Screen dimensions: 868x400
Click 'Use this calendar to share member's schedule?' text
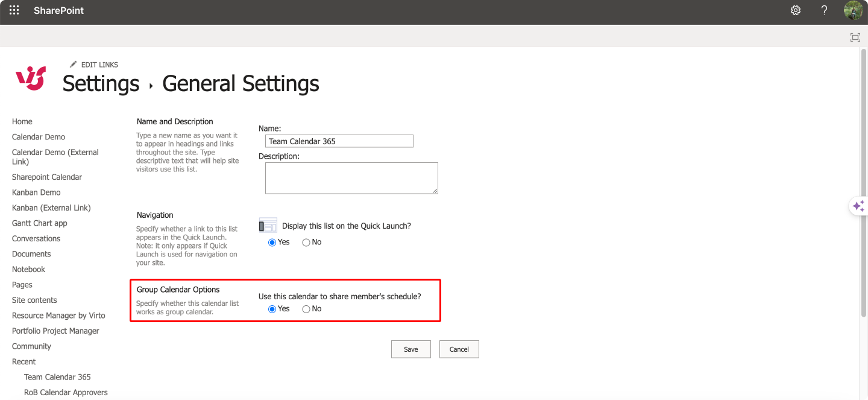pos(340,297)
